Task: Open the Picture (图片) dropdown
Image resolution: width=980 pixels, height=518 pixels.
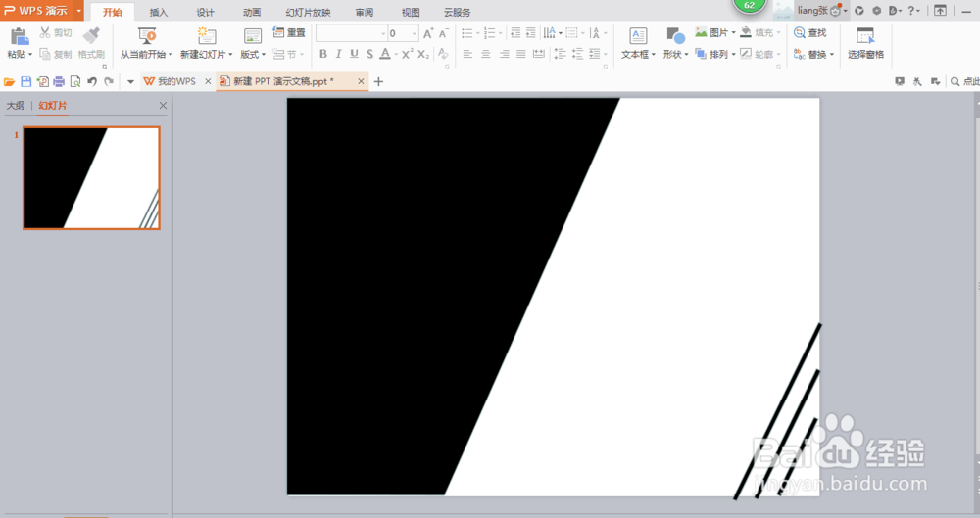Action: tap(715, 32)
